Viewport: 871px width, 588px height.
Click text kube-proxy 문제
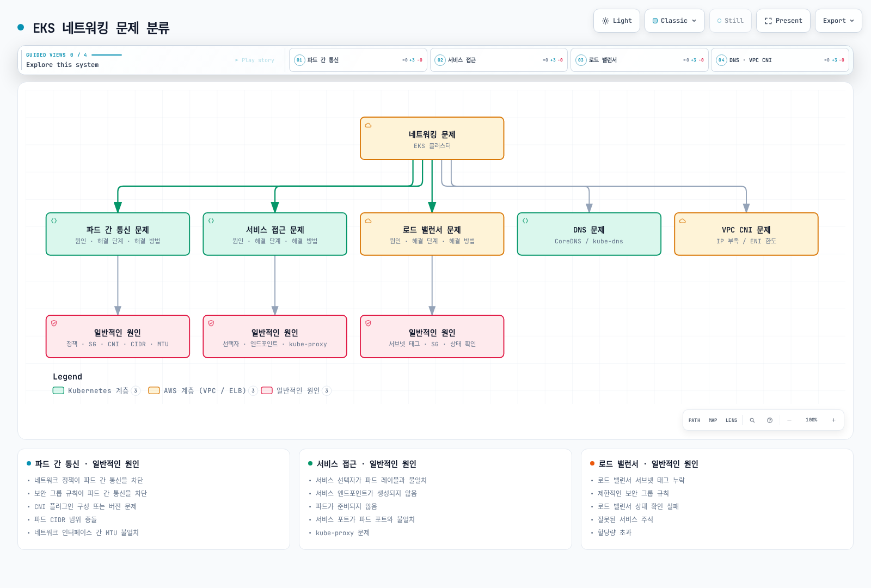pyautogui.click(x=342, y=532)
